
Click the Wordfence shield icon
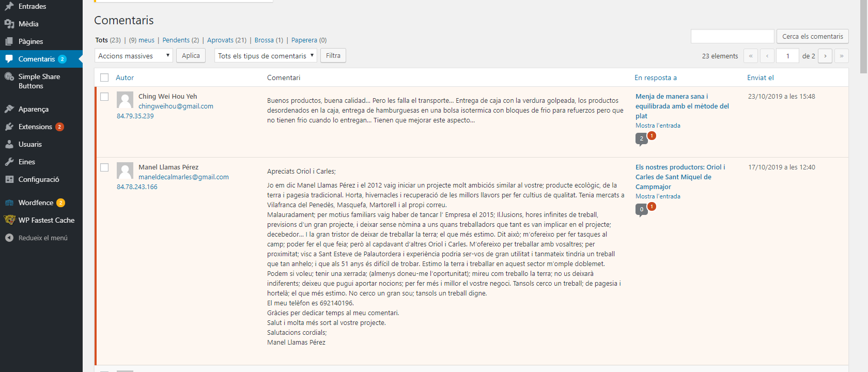coord(9,203)
